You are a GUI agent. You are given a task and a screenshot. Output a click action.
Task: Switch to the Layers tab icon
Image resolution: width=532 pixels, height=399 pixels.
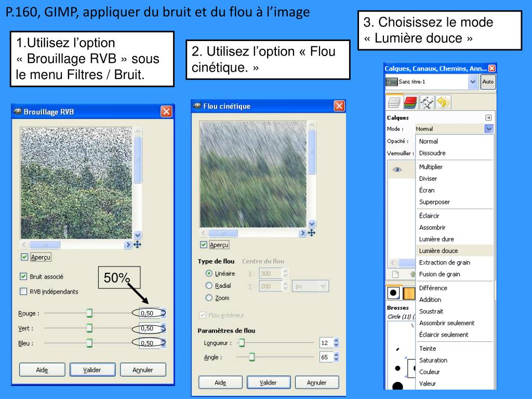[394, 102]
